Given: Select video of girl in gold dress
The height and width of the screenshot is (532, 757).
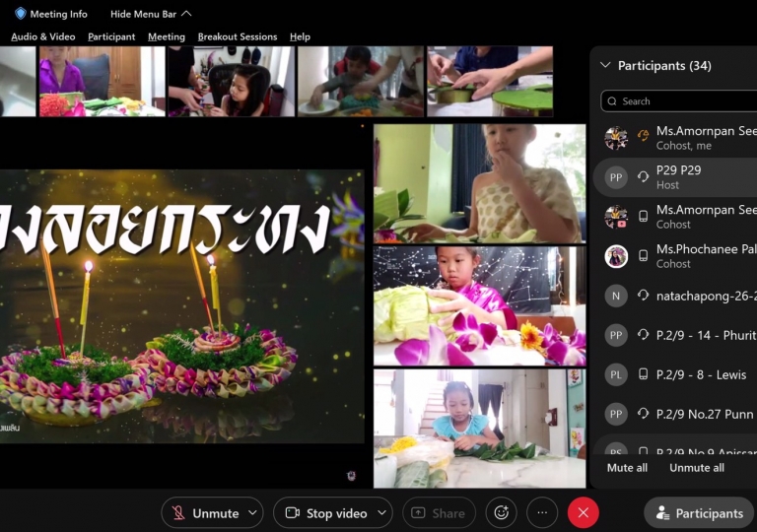Looking at the screenshot, I should (479, 183).
